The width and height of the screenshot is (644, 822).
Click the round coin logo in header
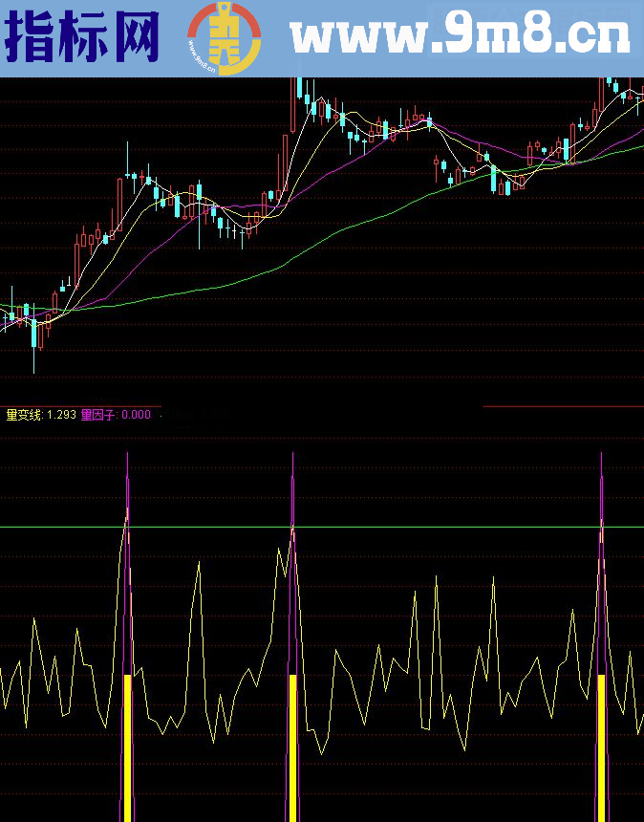[224, 38]
